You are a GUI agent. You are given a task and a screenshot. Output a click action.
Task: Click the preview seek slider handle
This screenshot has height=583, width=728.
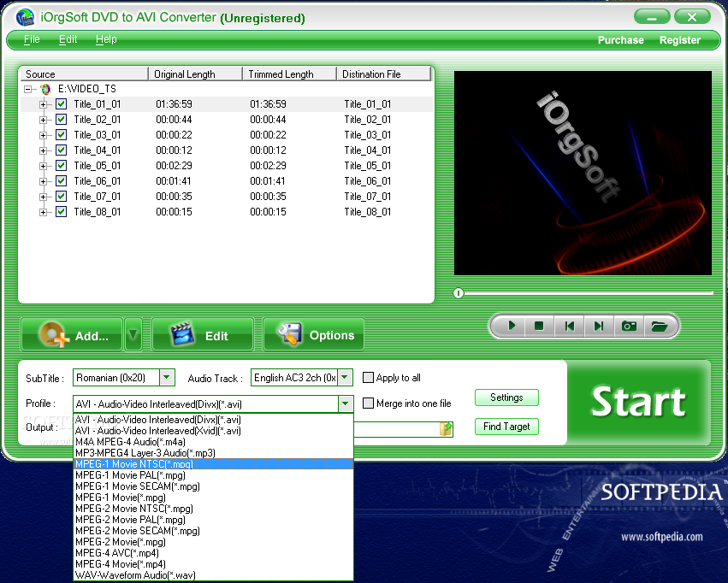[x=459, y=293]
